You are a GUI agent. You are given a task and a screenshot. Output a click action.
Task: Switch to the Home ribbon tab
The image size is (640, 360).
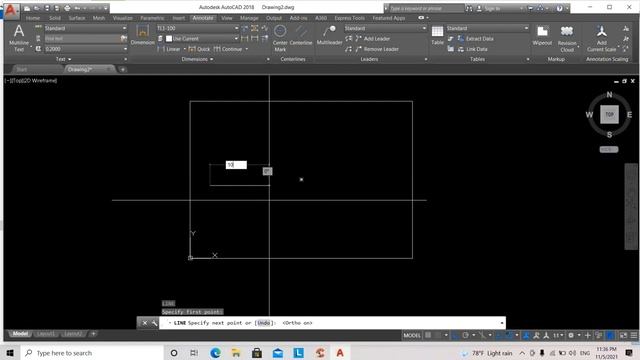coord(33,18)
